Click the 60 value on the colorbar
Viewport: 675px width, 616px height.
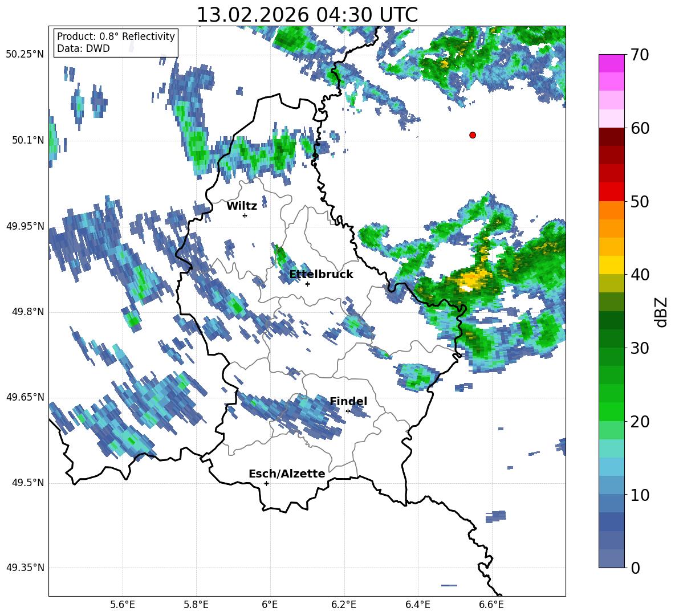tap(640, 128)
